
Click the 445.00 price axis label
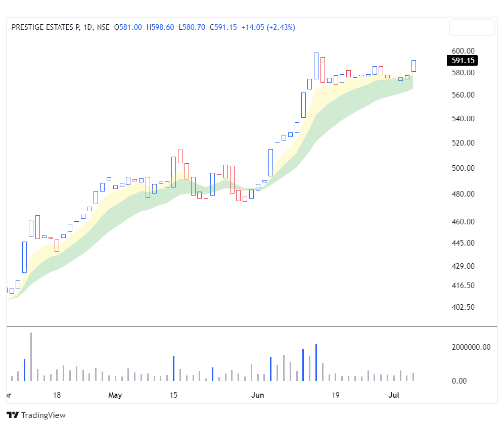(x=463, y=243)
